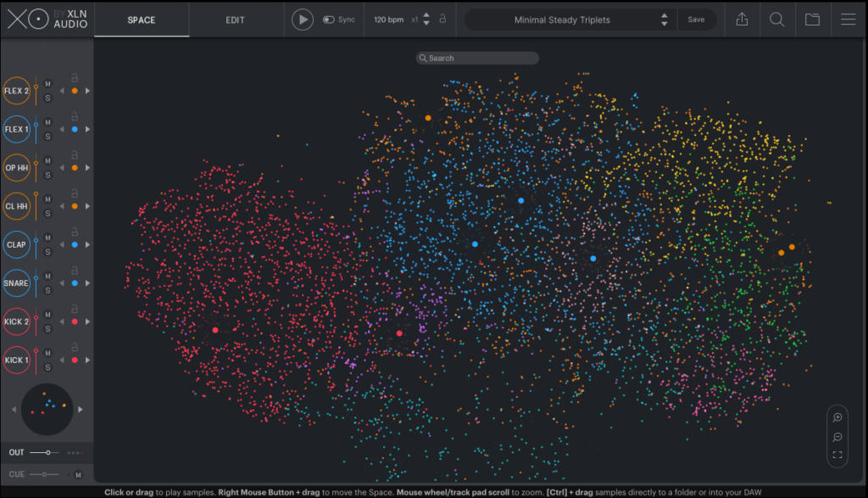Image resolution: width=868 pixels, height=498 pixels.
Task: Click the tempo lock icon beside bpm
Action: [x=442, y=20]
